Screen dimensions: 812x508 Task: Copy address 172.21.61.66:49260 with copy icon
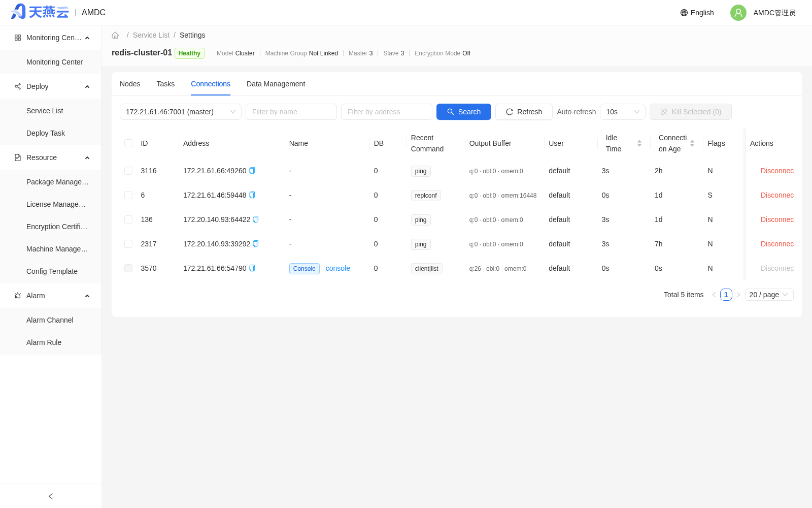click(x=252, y=171)
